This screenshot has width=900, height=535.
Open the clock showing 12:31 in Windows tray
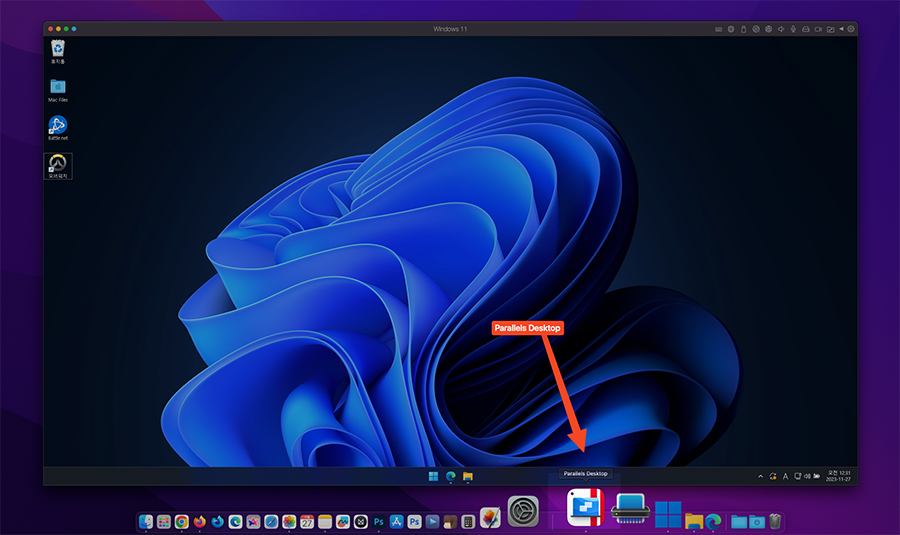coord(839,476)
